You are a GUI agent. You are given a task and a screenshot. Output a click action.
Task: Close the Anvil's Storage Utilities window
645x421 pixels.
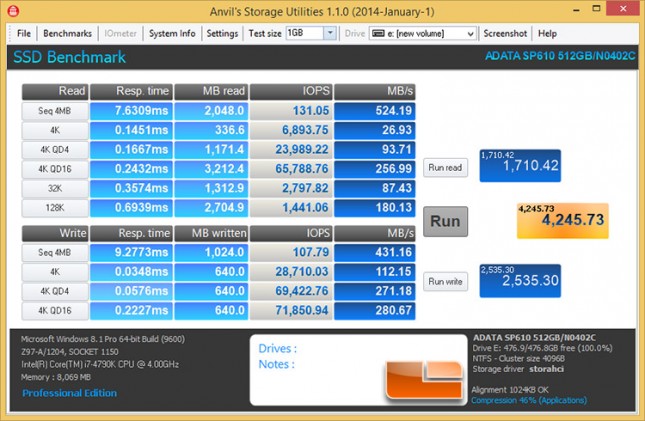click(x=623, y=9)
